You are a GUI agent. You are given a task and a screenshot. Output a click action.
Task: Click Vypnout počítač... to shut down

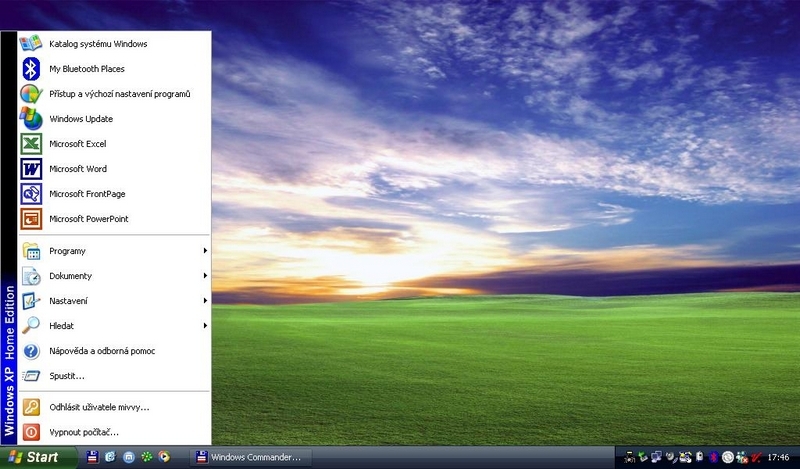[x=83, y=432]
